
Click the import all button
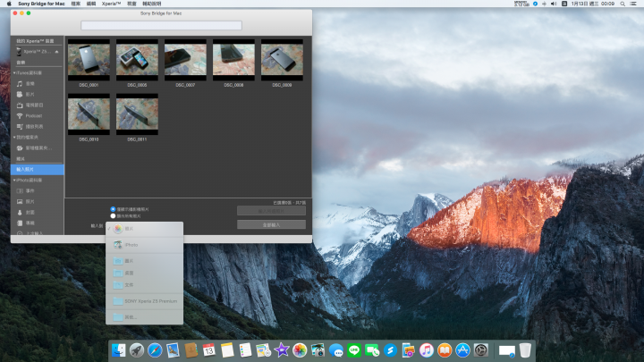(x=271, y=224)
